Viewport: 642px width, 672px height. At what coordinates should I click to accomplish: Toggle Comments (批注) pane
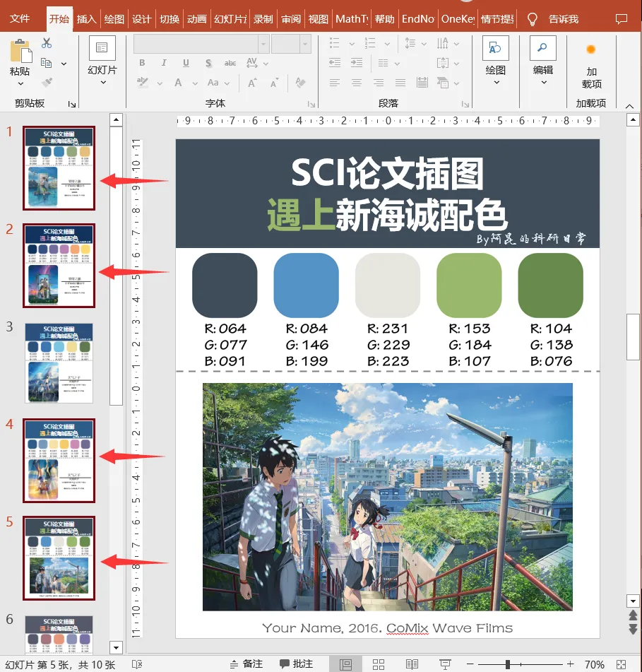tap(296, 664)
